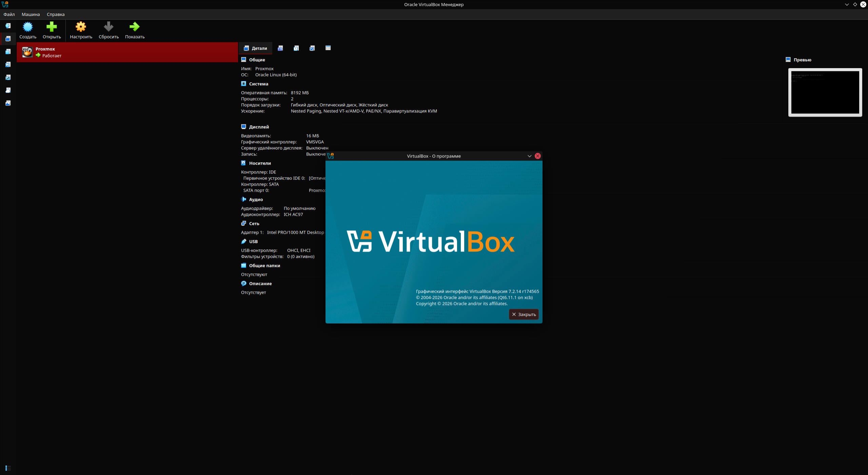Select the Детали tab
The height and width of the screenshot is (475, 868).
coord(256,48)
